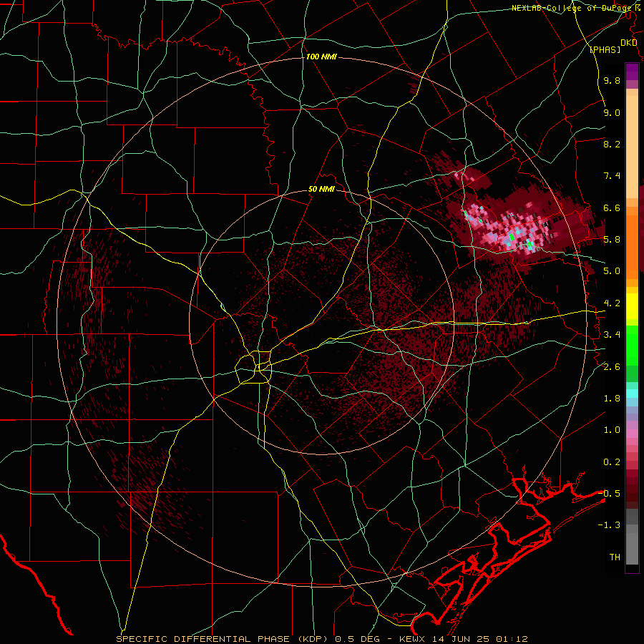The height and width of the screenshot is (644, 644).
Task: Click the 2.6 scale value
Action: tap(612, 367)
